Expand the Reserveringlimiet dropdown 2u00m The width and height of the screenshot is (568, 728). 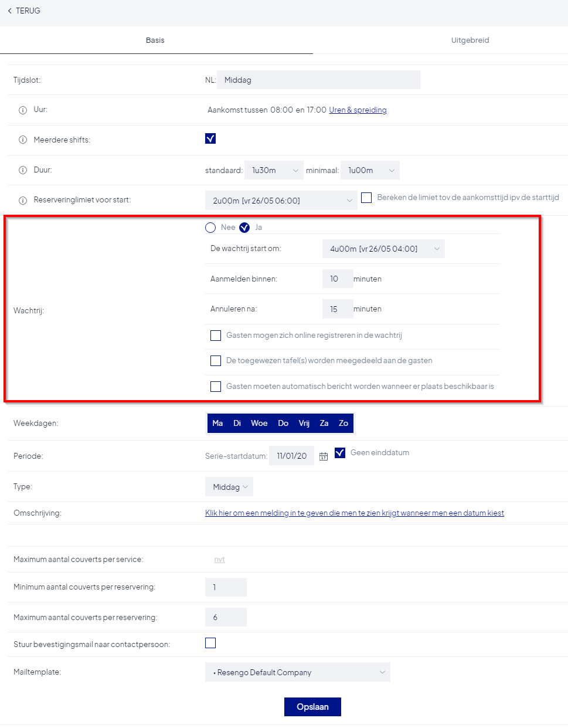(x=281, y=200)
